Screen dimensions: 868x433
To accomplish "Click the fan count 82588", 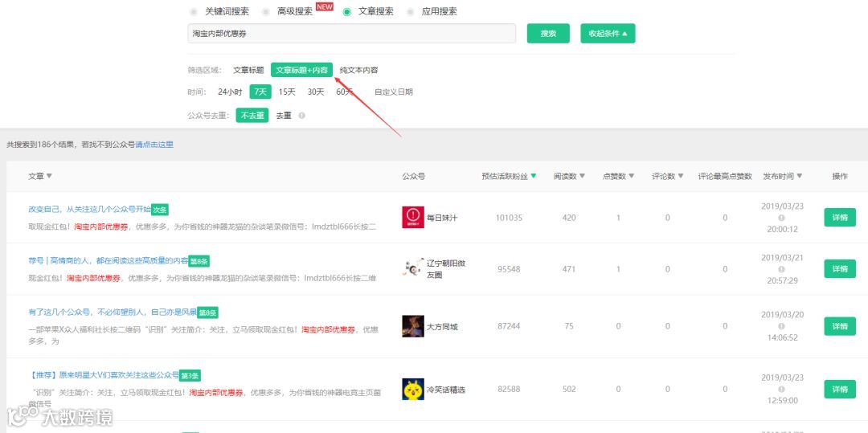I will point(509,390).
